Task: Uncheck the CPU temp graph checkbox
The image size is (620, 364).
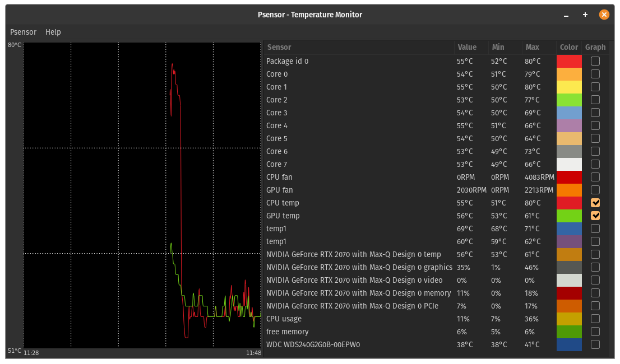Action: click(x=595, y=203)
